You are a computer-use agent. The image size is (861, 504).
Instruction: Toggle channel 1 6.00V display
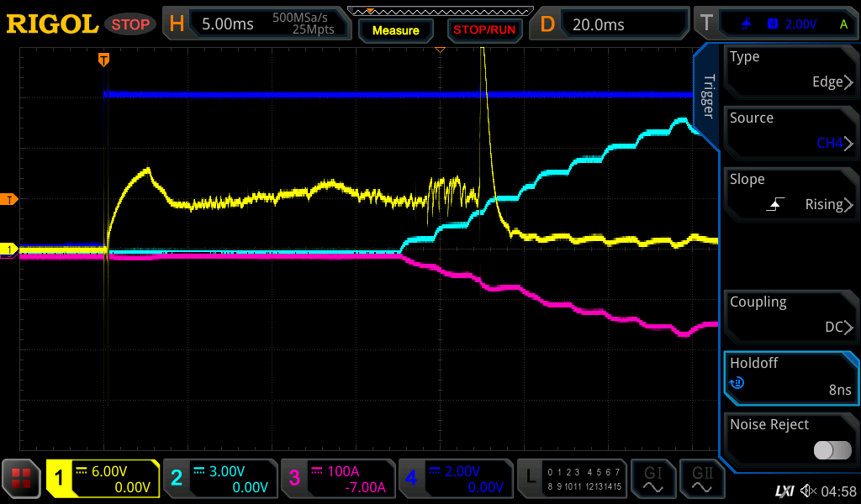point(103,479)
